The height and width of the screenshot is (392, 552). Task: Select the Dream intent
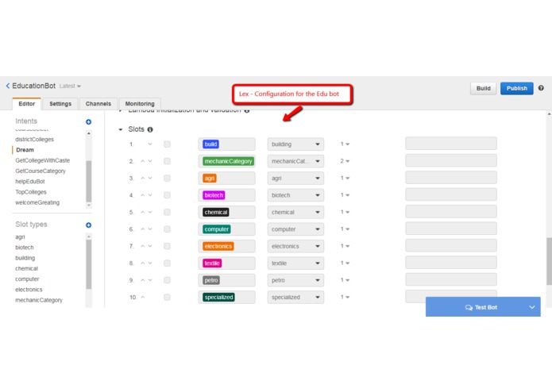[25, 150]
